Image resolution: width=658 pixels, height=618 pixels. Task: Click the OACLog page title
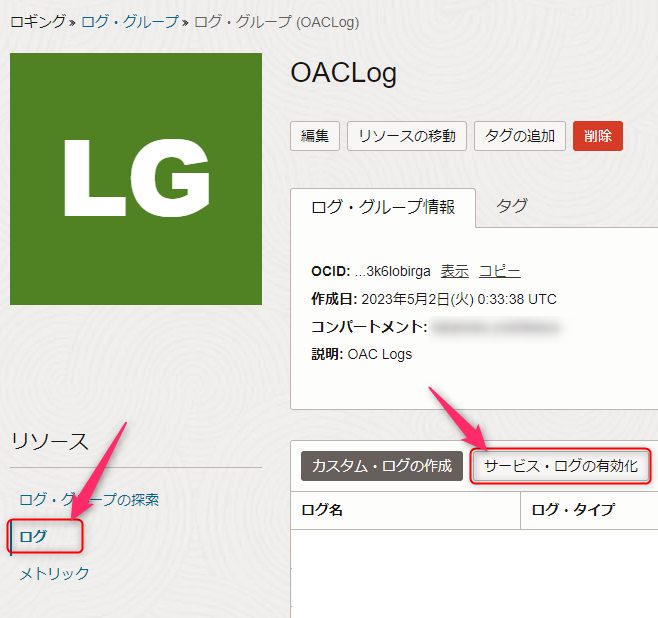coord(344,74)
